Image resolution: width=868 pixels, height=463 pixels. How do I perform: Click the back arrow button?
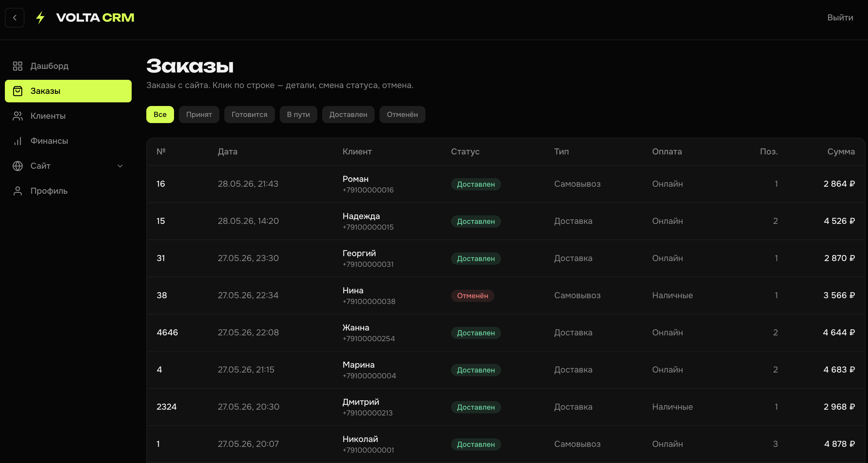point(15,17)
